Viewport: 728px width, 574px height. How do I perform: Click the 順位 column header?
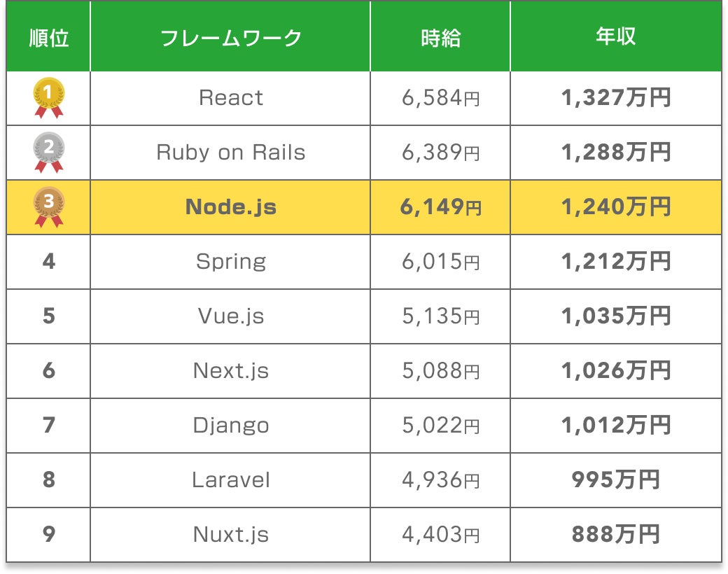tap(49, 37)
